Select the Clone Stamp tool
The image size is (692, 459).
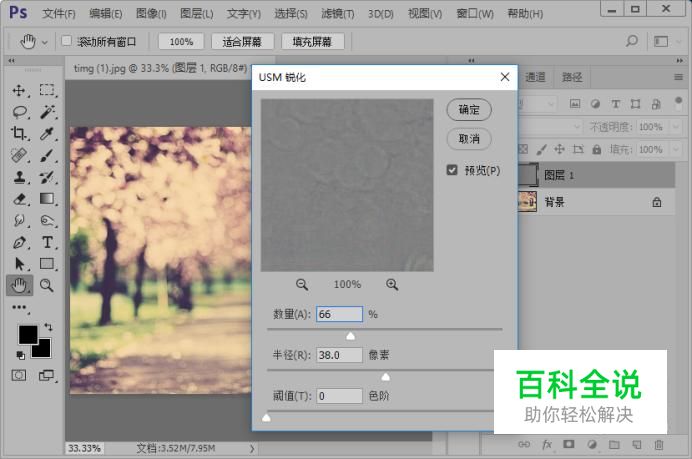click(19, 177)
